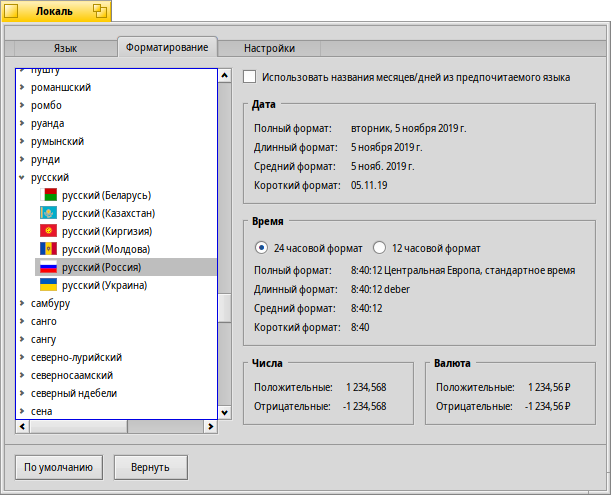Click the Moldova flag icon
The width and height of the screenshot is (611, 495).
pos(48,249)
